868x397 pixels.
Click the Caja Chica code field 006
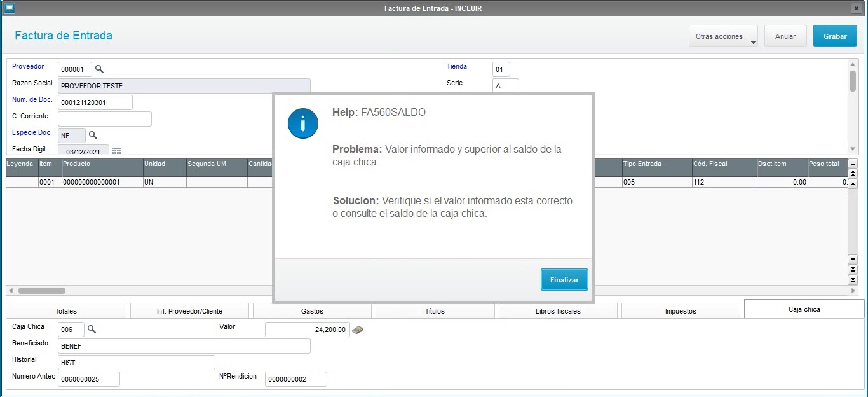point(71,330)
